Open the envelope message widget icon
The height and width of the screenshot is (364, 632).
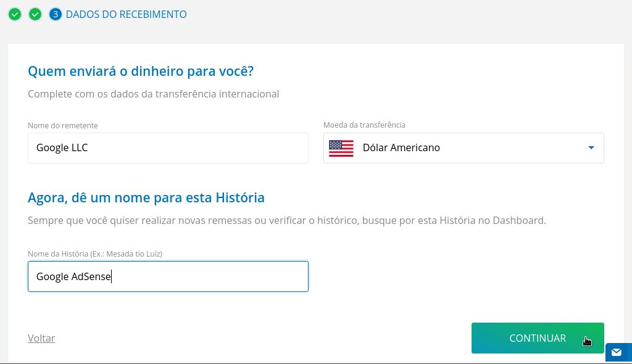pyautogui.click(x=617, y=352)
